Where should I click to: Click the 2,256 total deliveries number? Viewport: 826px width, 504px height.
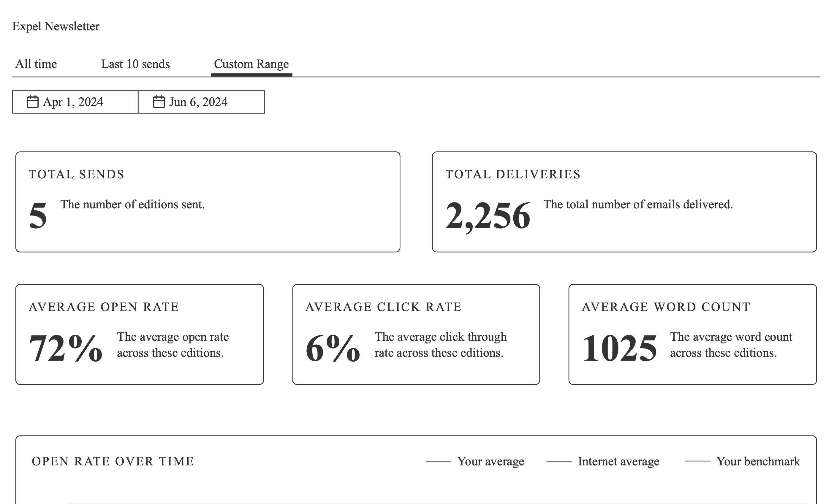488,215
